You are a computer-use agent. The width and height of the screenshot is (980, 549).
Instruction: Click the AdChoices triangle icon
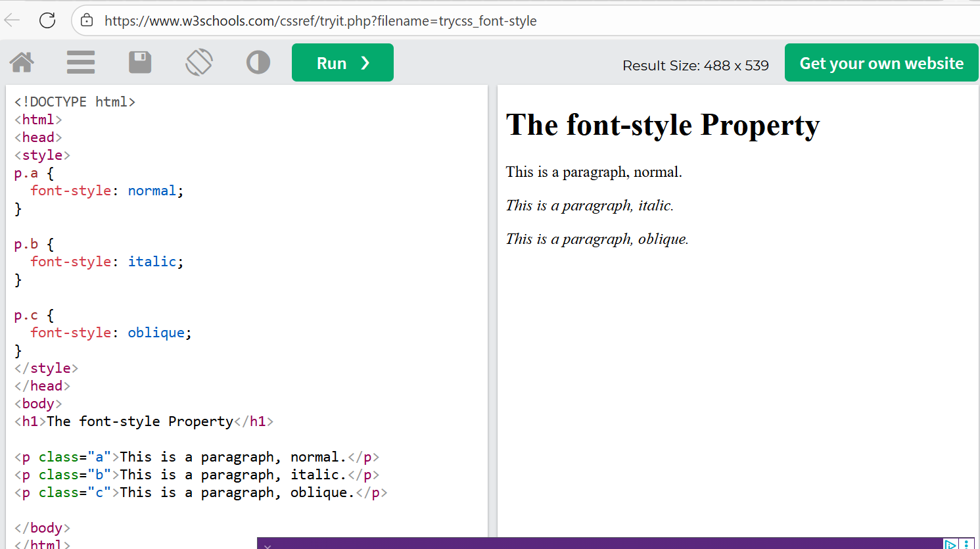[x=950, y=544]
